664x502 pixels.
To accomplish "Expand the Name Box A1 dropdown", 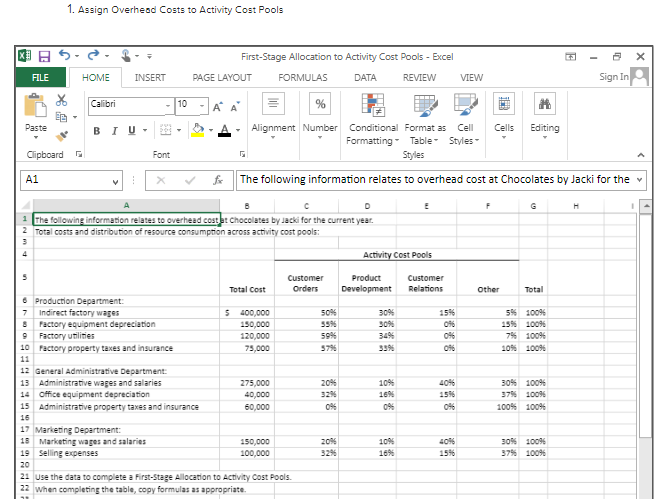I will coord(115,182).
